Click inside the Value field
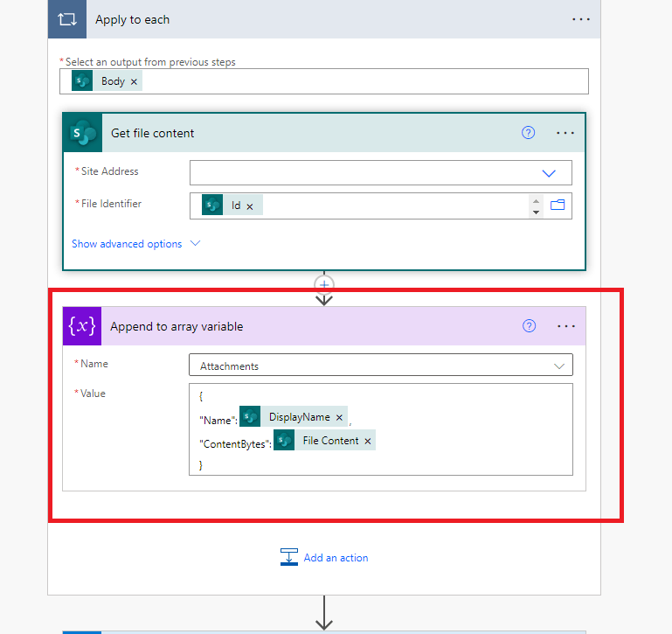This screenshot has height=634, width=672. [381, 429]
